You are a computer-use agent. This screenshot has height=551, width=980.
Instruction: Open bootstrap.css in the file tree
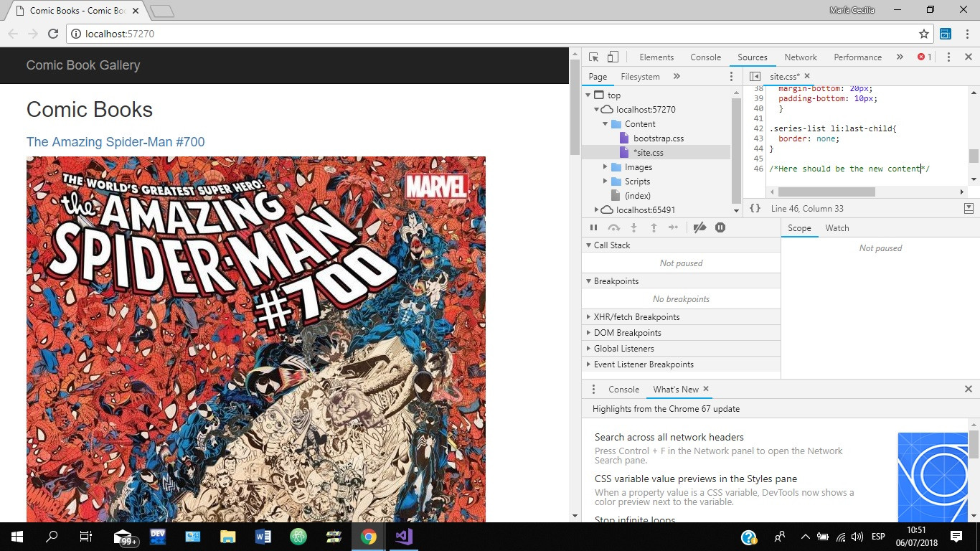click(x=659, y=138)
